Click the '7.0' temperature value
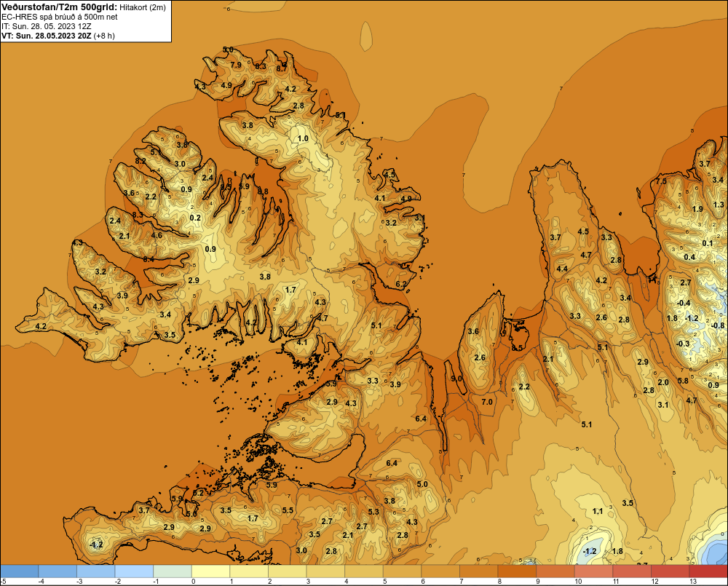 coord(487,402)
